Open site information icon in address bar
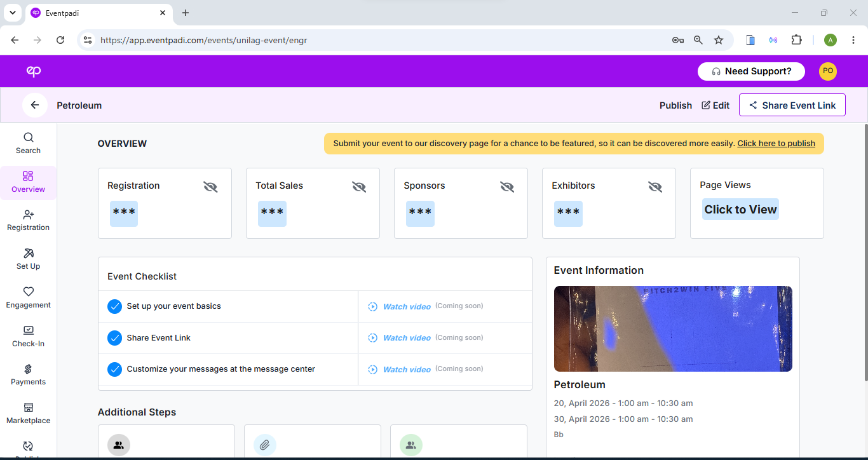Screen dimensions: 868x460 point(88,40)
